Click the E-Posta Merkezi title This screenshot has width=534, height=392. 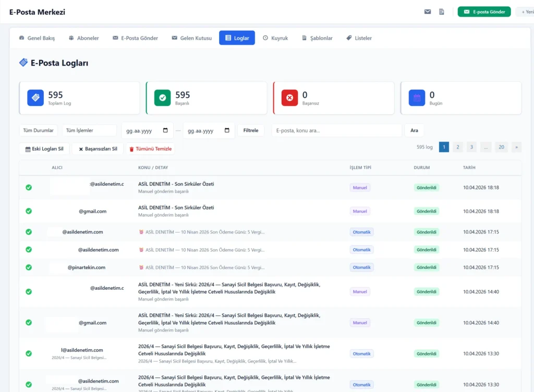(x=37, y=12)
